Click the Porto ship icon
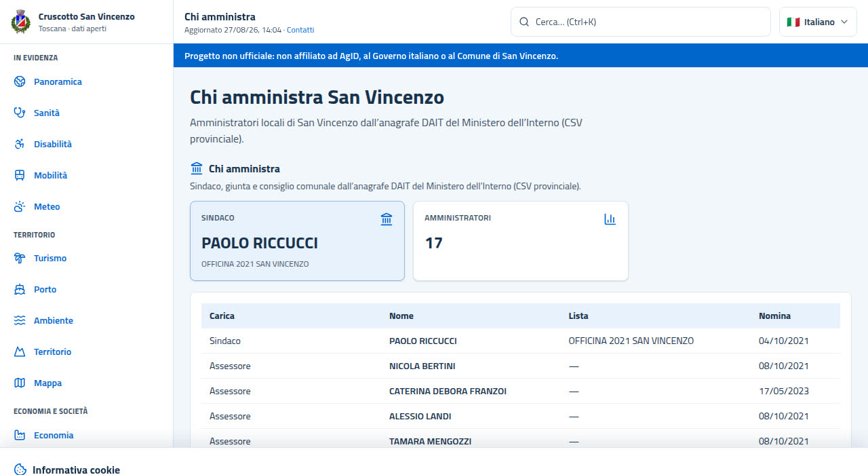This screenshot has height=475, width=868. (20, 290)
